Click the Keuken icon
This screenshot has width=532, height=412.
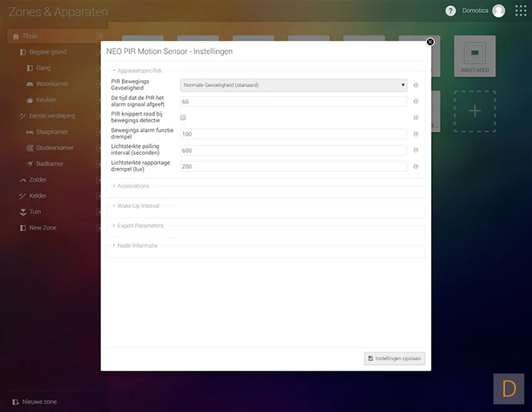pyautogui.click(x=30, y=100)
